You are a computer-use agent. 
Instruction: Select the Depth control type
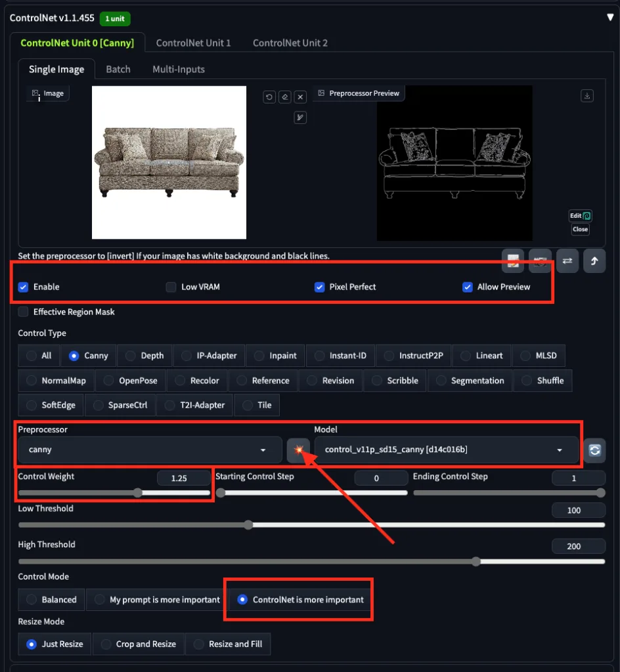[144, 356]
